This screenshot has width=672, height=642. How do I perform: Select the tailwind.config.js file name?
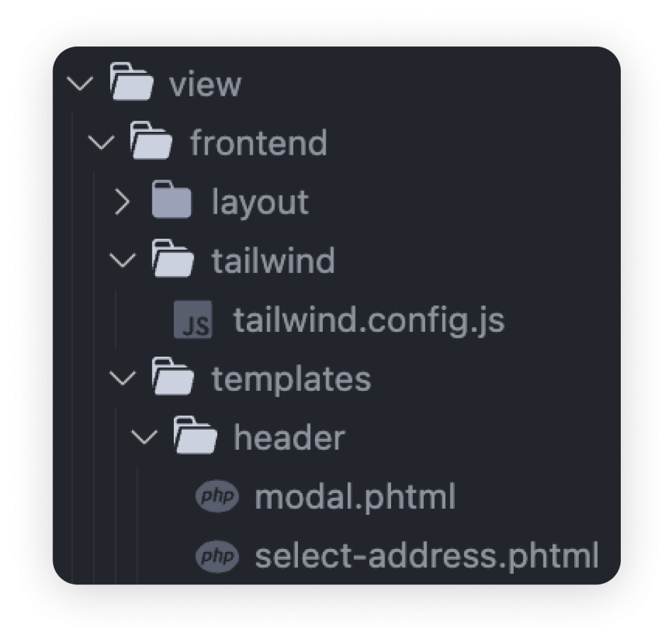click(x=369, y=321)
